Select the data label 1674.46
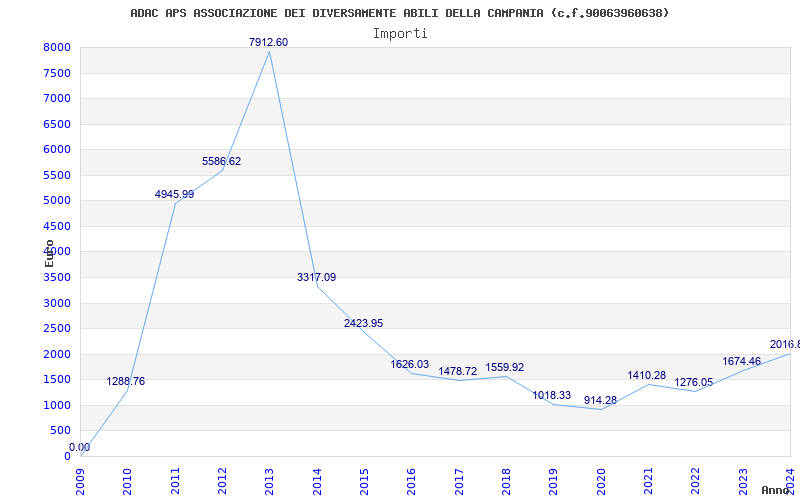800x500 pixels. [741, 362]
